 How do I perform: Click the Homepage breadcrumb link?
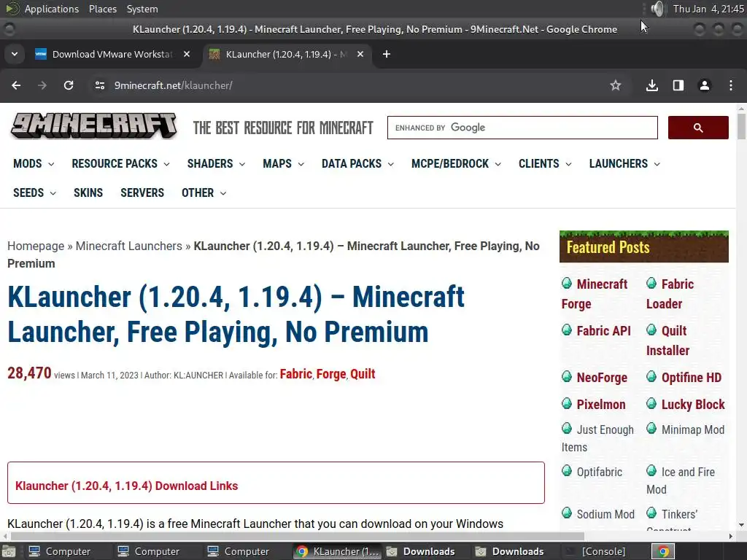click(36, 246)
